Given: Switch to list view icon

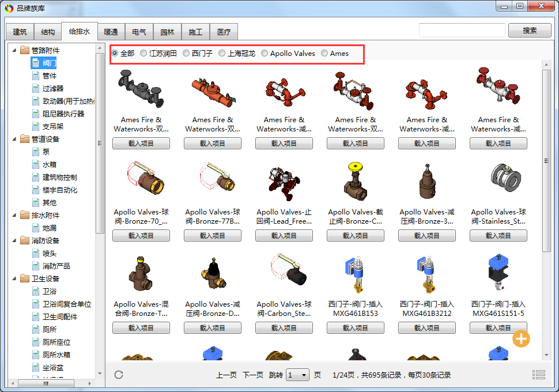Looking at the screenshot, I should pos(539,375).
